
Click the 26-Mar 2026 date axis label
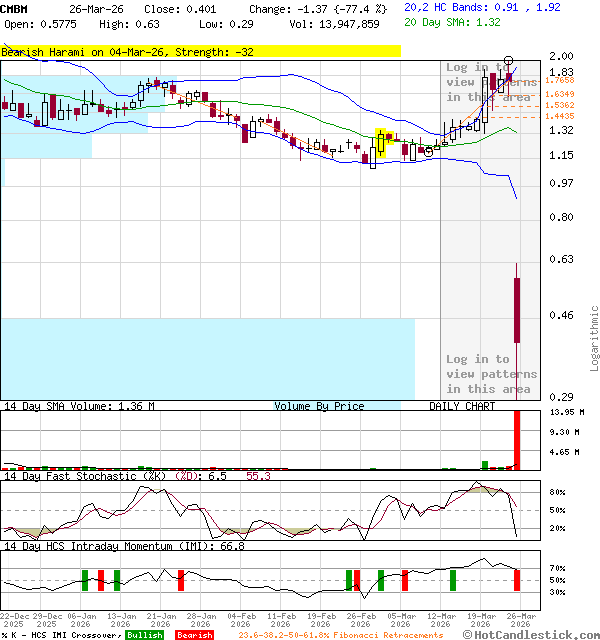pyautogui.click(x=519, y=621)
